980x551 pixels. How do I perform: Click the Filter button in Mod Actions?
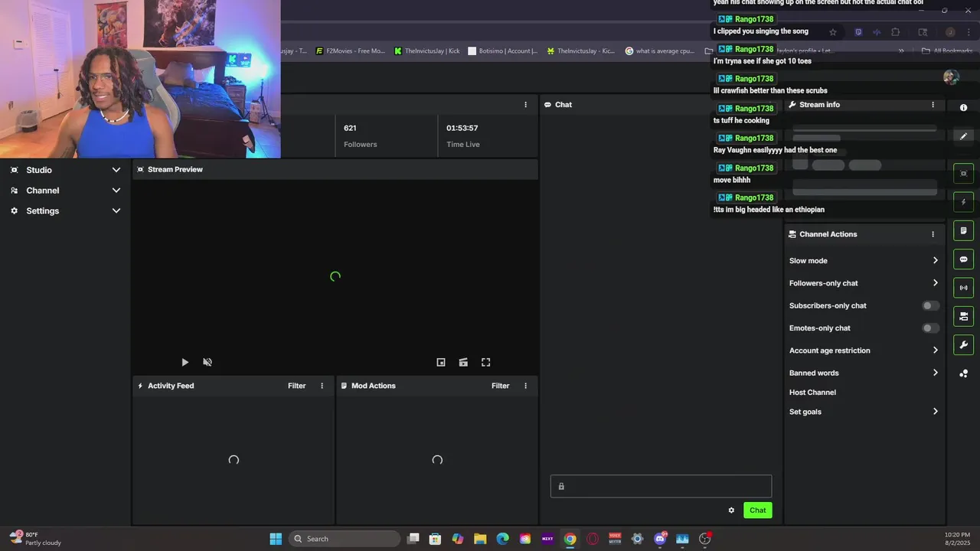coord(500,386)
